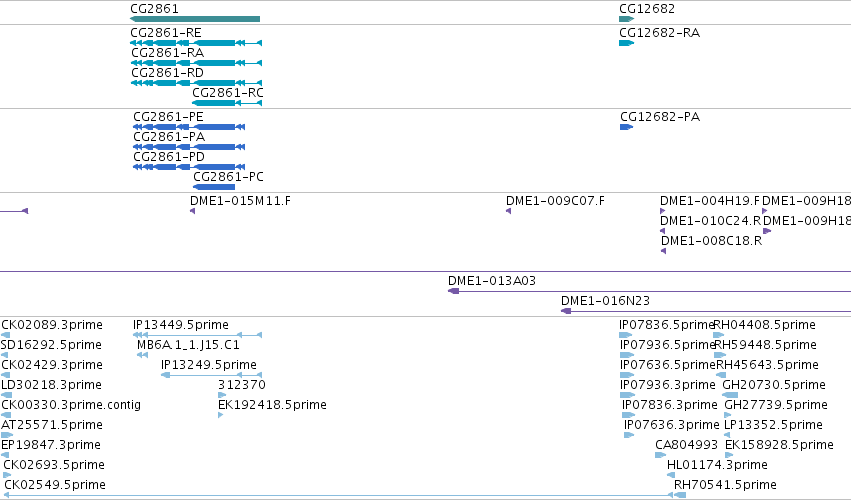Click the DME1-015M11.F BAC end label
The height and width of the screenshot is (500, 851).
click(x=240, y=201)
